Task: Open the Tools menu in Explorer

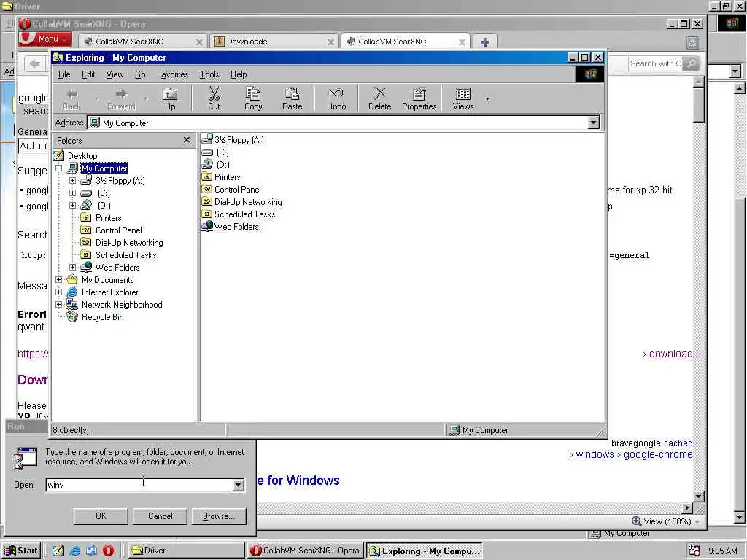Action: click(209, 74)
